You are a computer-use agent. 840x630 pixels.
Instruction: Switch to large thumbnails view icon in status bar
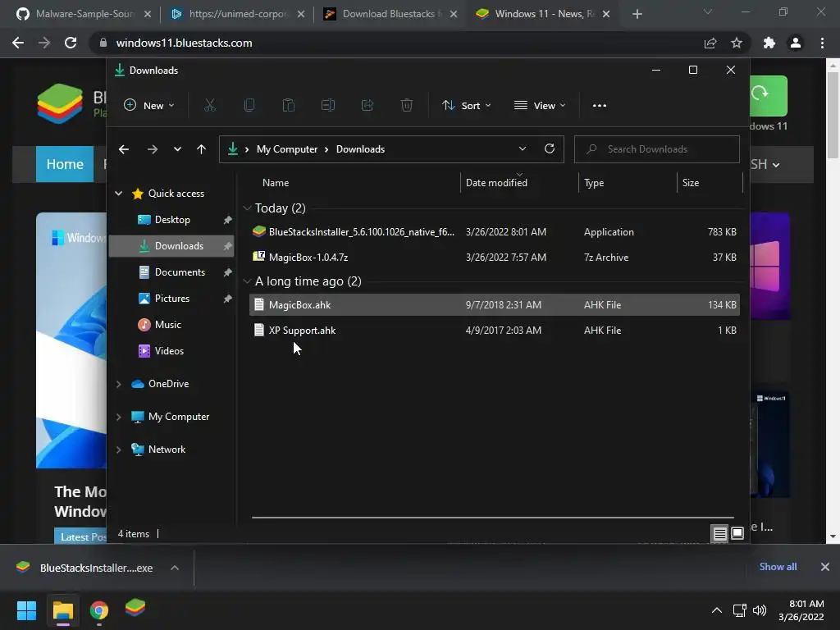point(737,533)
